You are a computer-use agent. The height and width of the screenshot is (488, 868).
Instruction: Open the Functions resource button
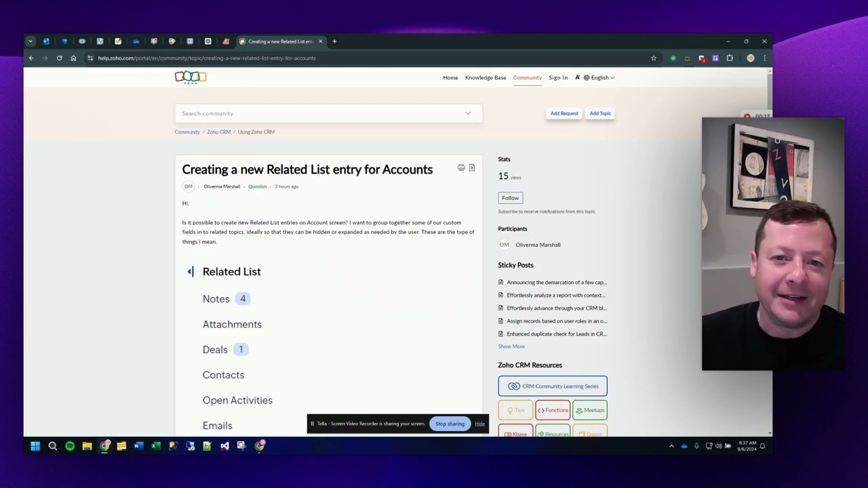553,410
